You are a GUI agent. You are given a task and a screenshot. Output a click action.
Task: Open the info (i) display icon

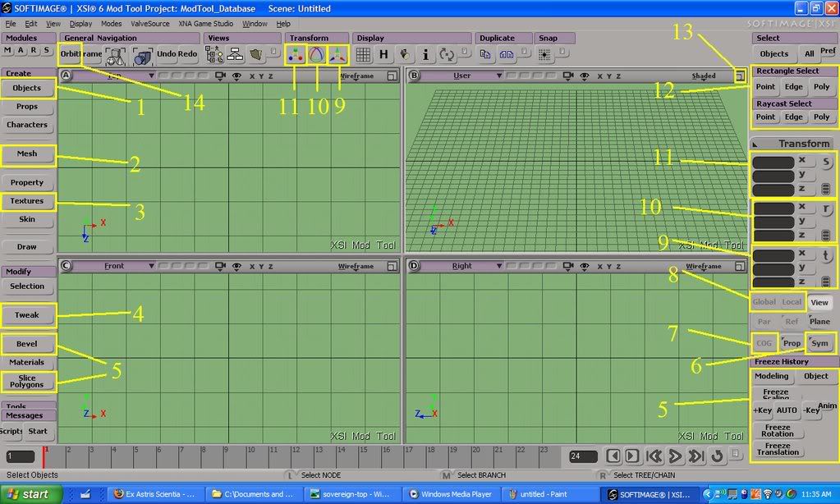pyautogui.click(x=425, y=55)
